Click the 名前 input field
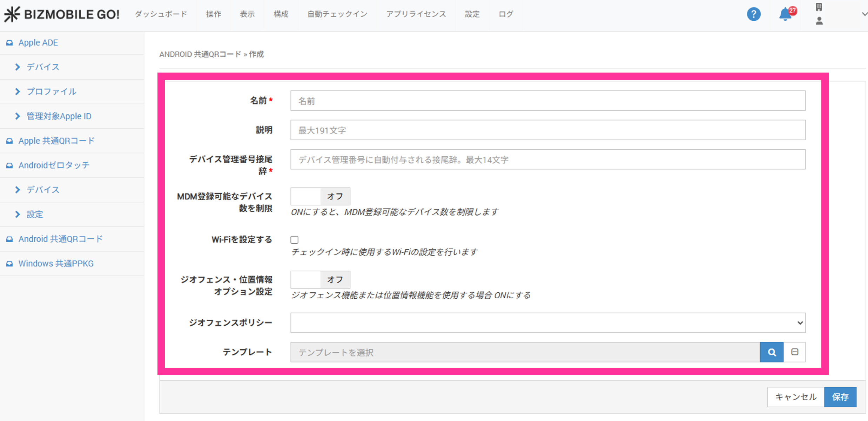Viewport: 868px width, 421px height. coord(547,101)
